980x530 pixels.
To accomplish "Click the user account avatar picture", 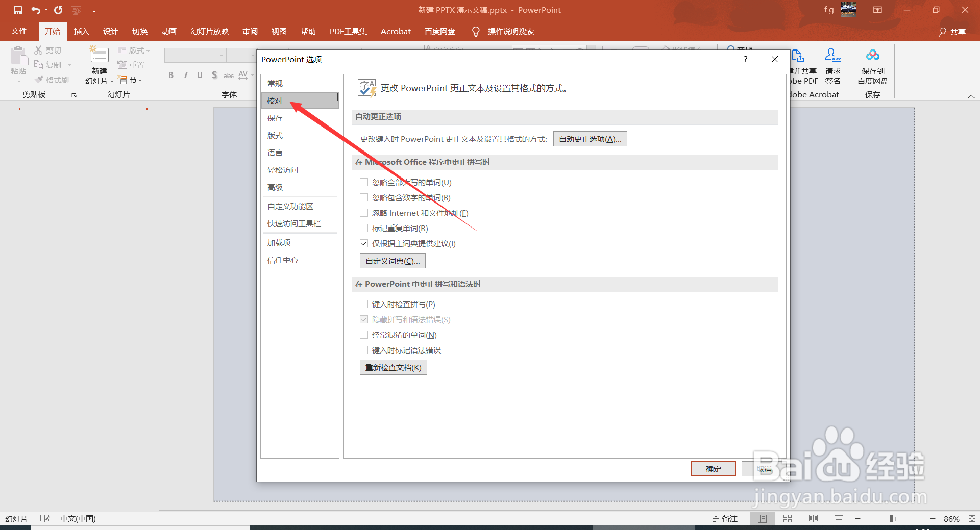I will click(x=848, y=9).
